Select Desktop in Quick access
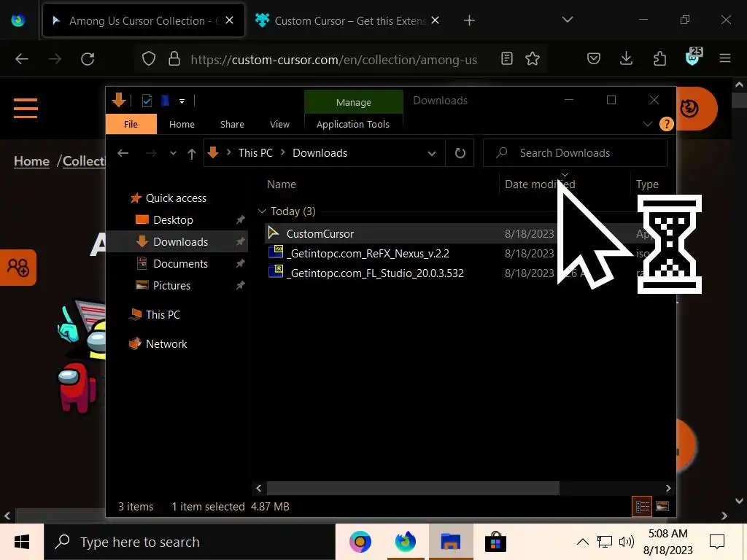This screenshot has height=560, width=747. point(174,220)
